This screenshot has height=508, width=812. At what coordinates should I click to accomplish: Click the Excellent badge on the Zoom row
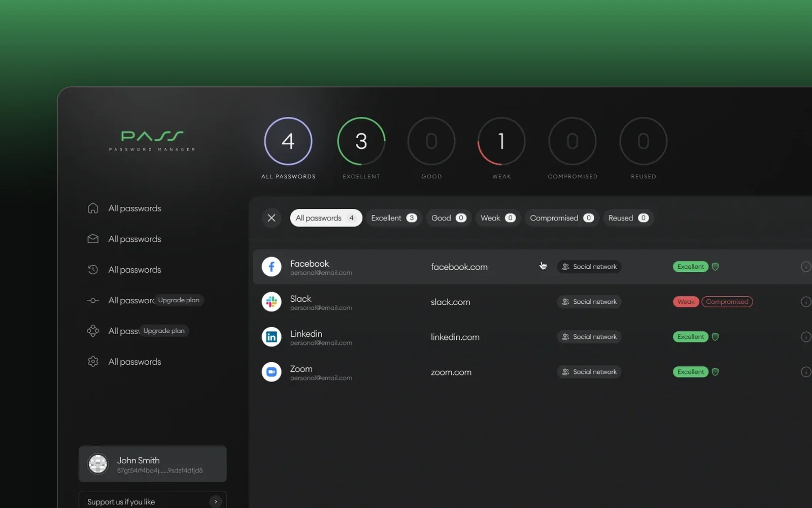(691, 372)
